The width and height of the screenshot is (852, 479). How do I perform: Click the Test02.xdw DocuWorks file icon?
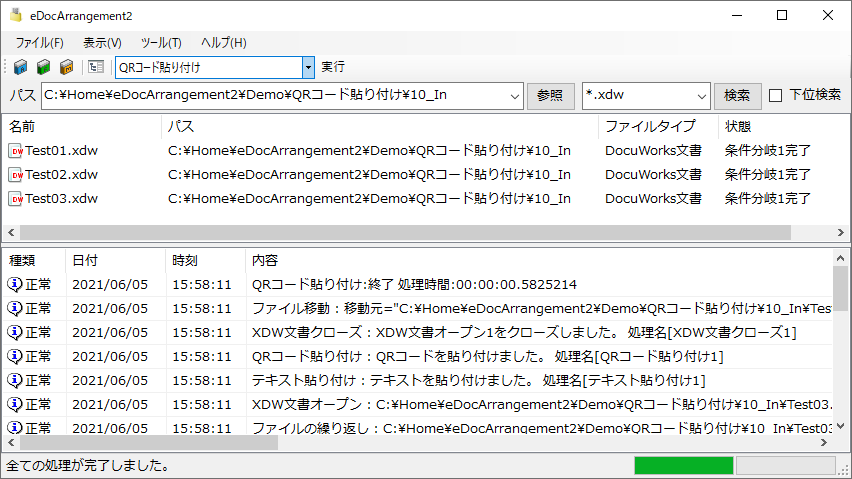point(16,175)
